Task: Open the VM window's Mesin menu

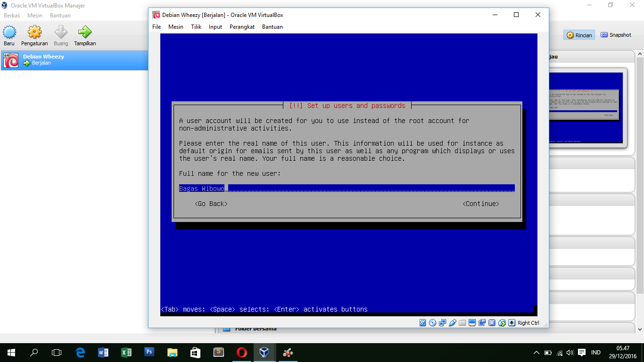Action: click(x=176, y=27)
